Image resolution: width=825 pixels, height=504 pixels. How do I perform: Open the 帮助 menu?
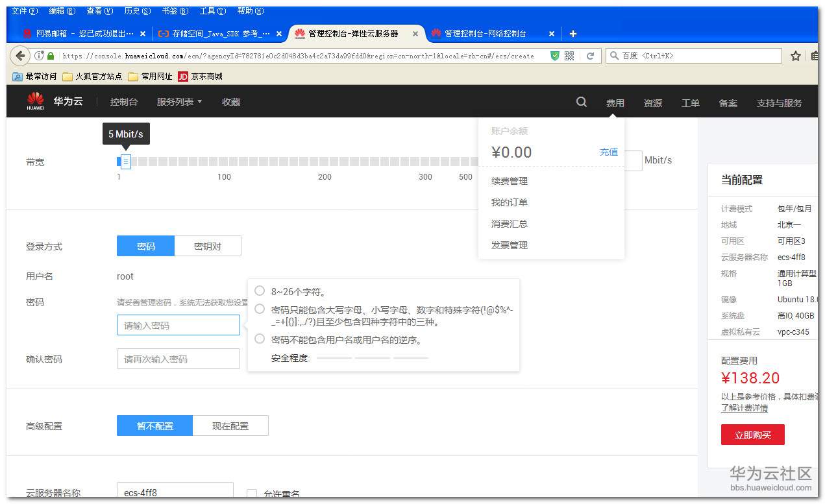coord(251,11)
